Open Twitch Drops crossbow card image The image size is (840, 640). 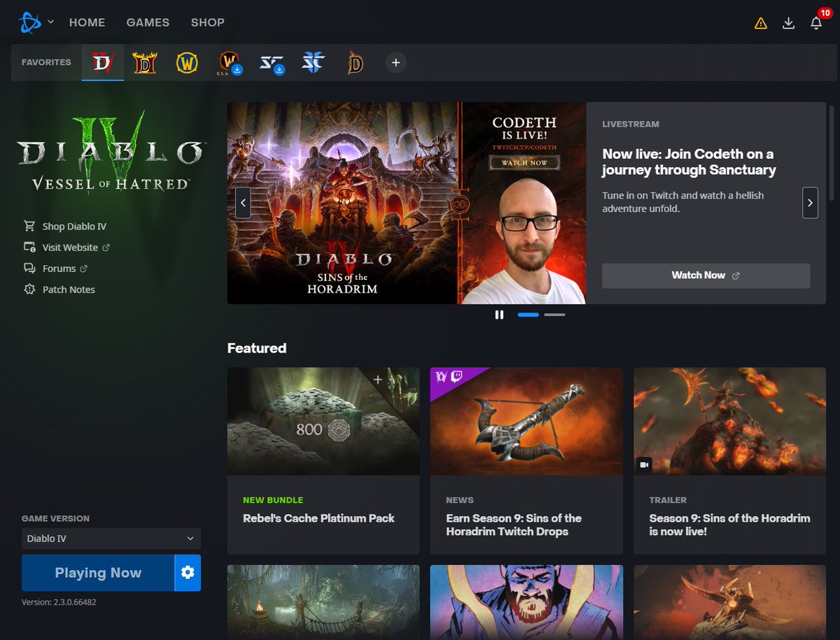(526, 422)
